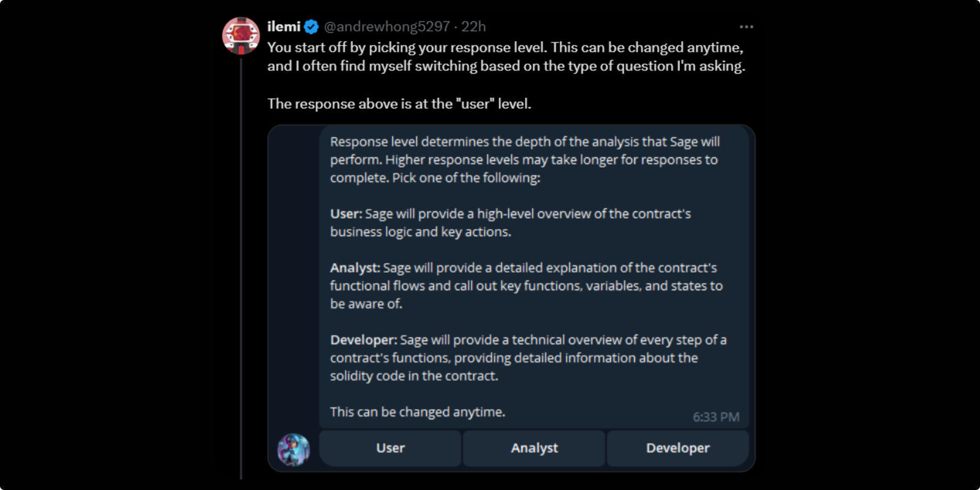The height and width of the screenshot is (490, 980).
Task: Click "This can be changed anytime." in chat bubble
Action: click(417, 412)
